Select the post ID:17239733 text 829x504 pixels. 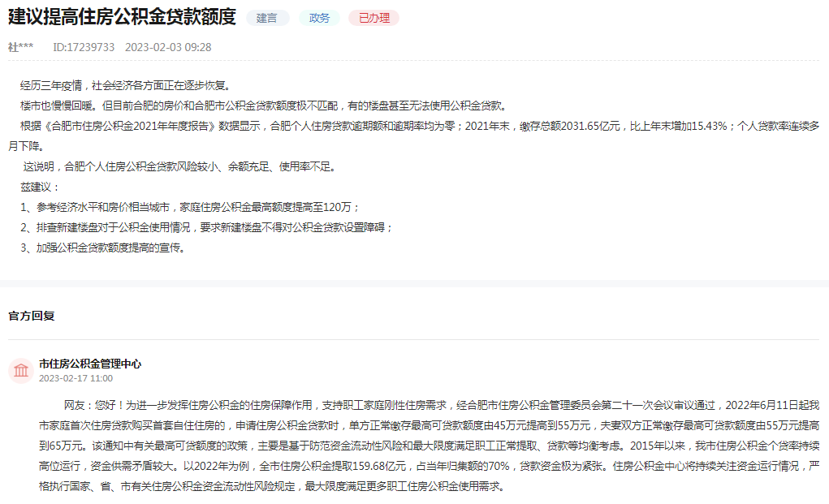click(x=84, y=47)
